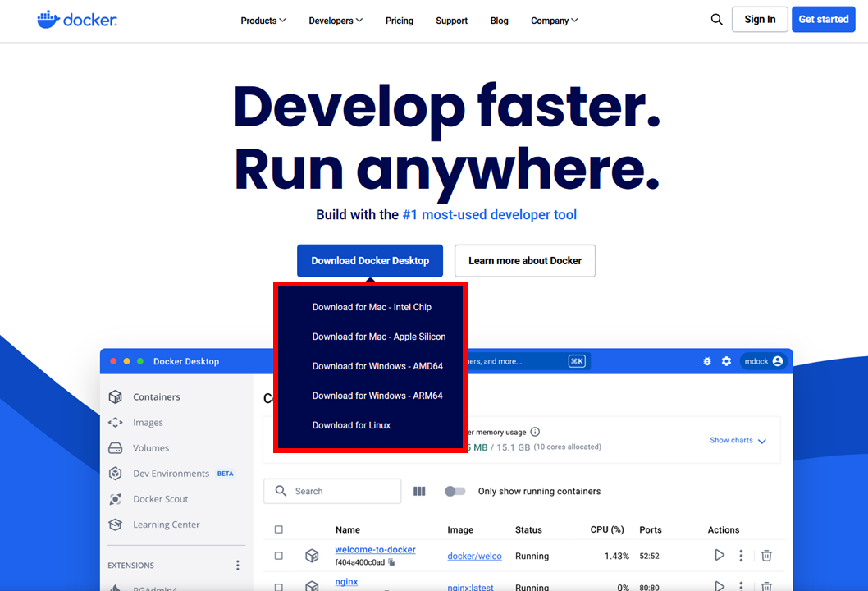This screenshot has width=868, height=591.
Task: Open the #1 most-used developer tool link
Action: [x=489, y=214]
